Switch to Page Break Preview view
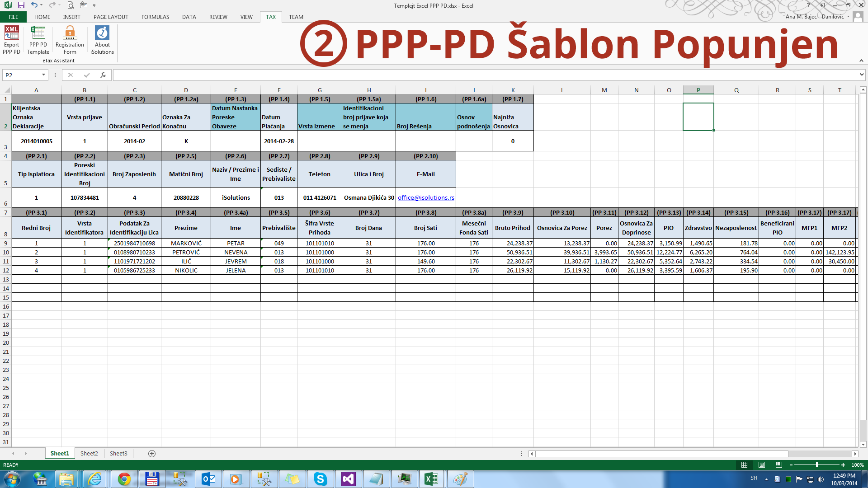The image size is (868, 488). [778, 465]
